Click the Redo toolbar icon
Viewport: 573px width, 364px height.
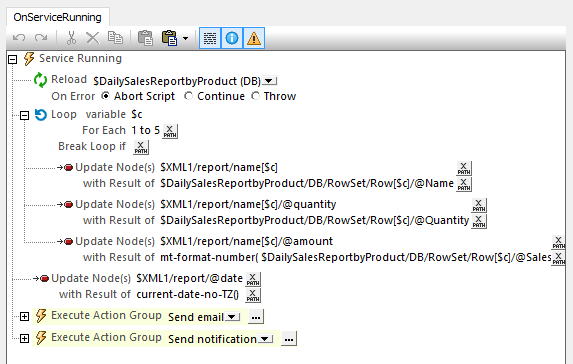pos(41,38)
